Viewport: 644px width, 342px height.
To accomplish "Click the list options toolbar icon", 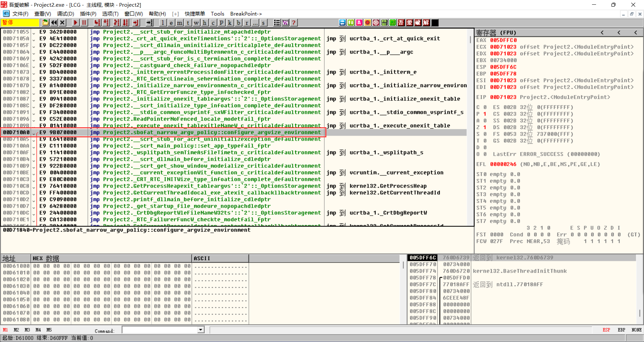I will [x=277, y=22].
